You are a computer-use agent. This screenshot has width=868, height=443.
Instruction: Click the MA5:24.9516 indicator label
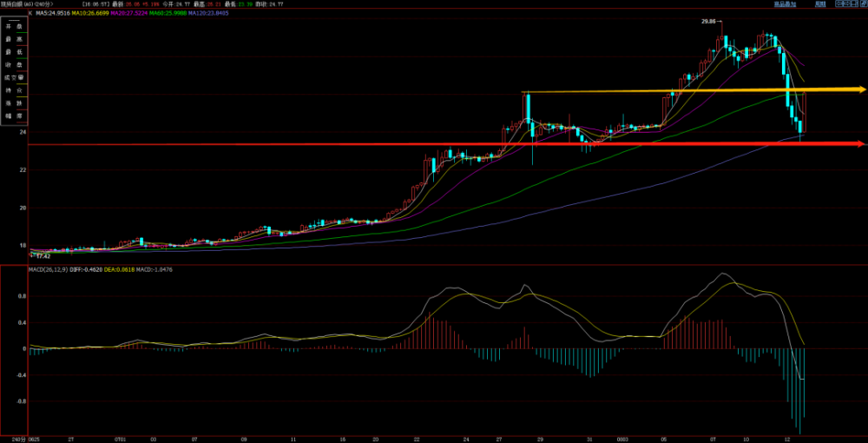pyautogui.click(x=53, y=13)
